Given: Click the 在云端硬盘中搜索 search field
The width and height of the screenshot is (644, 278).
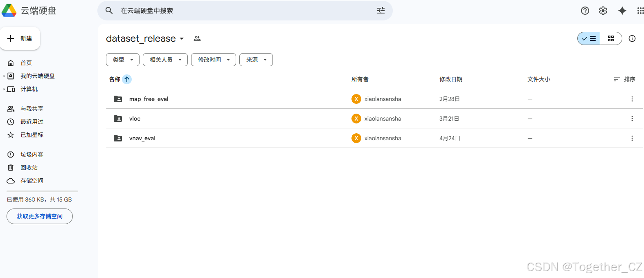Looking at the screenshot, I should tap(245, 11).
